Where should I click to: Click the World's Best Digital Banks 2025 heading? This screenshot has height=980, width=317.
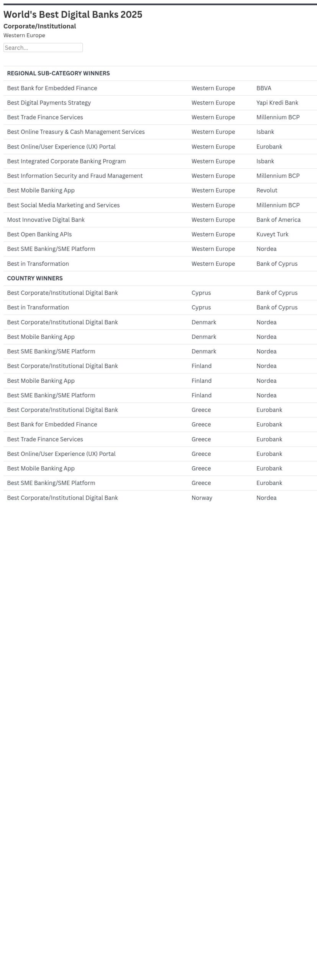click(73, 15)
